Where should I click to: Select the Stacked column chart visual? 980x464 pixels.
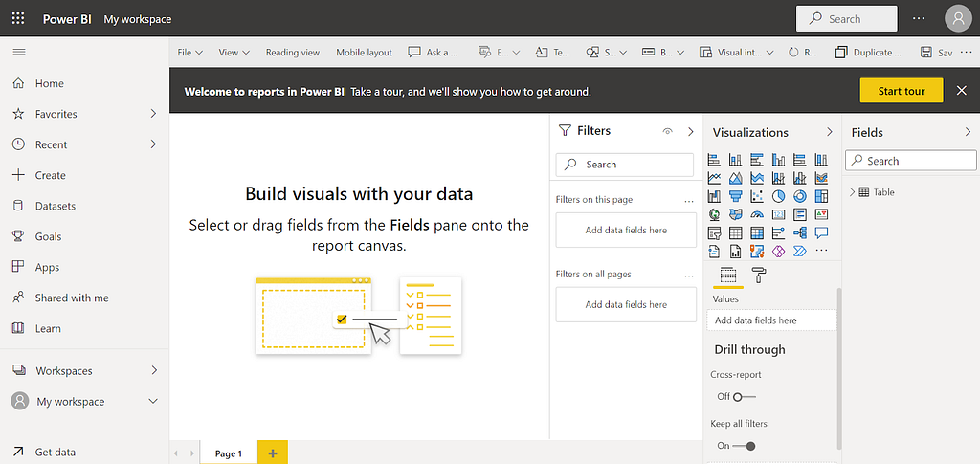736,160
